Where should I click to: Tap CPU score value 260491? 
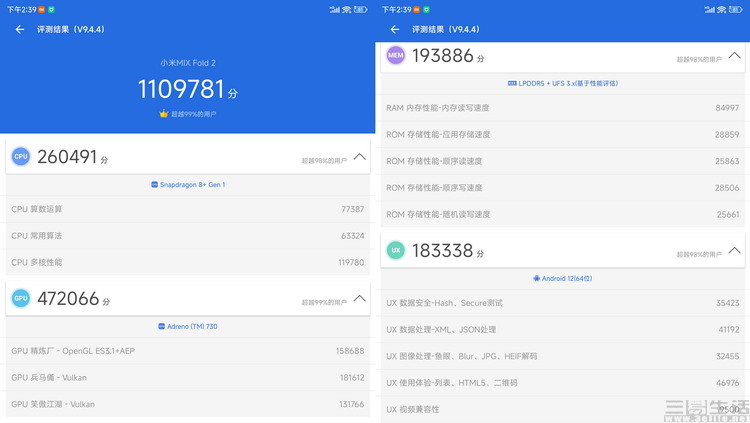(x=67, y=157)
